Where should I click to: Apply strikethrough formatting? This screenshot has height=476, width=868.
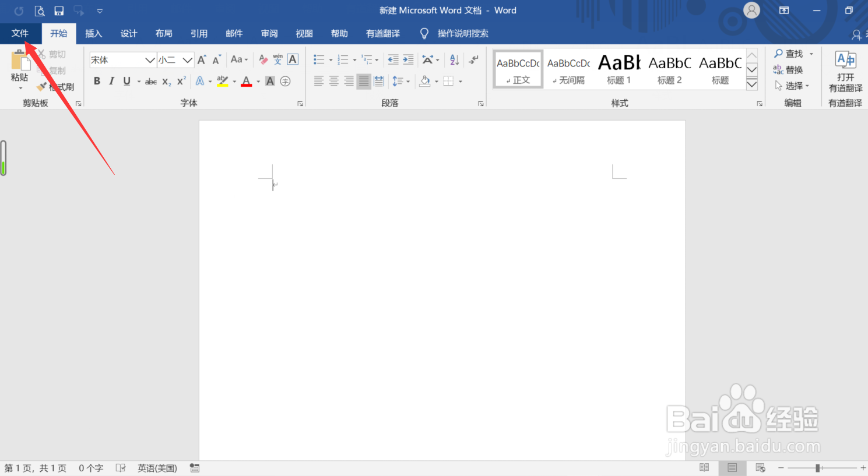point(151,82)
